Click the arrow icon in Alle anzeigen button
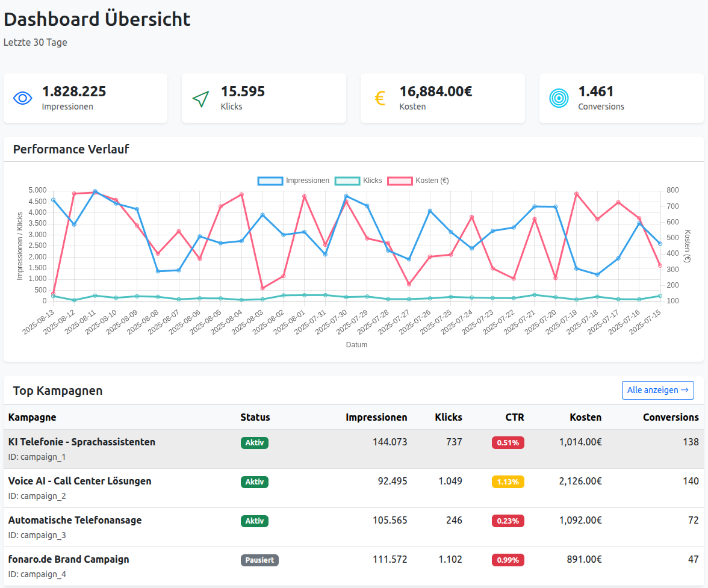This screenshot has height=588, width=708. click(684, 390)
